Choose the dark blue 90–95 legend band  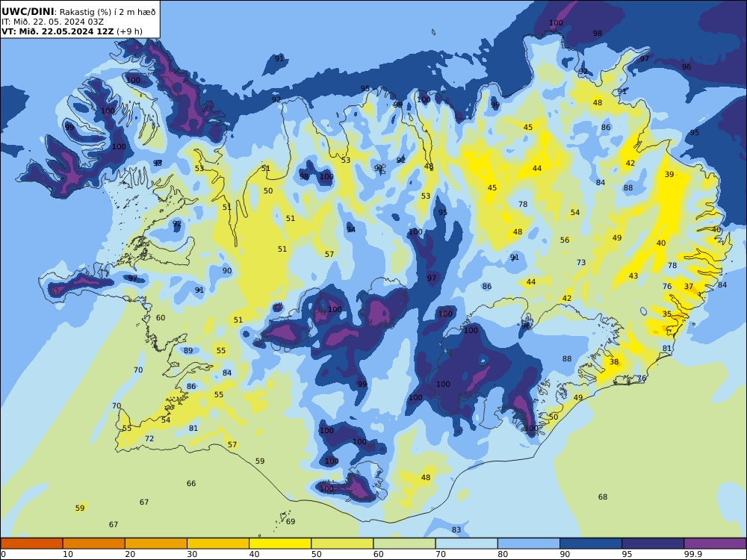(x=591, y=544)
